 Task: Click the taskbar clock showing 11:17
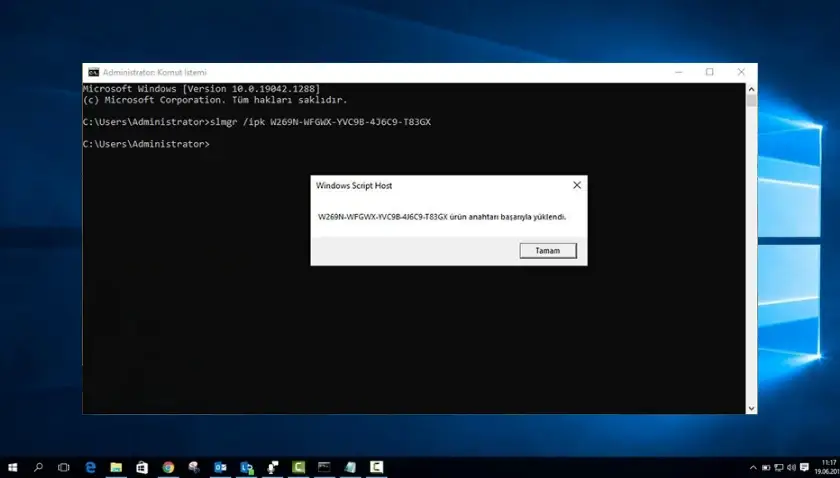pos(829,467)
